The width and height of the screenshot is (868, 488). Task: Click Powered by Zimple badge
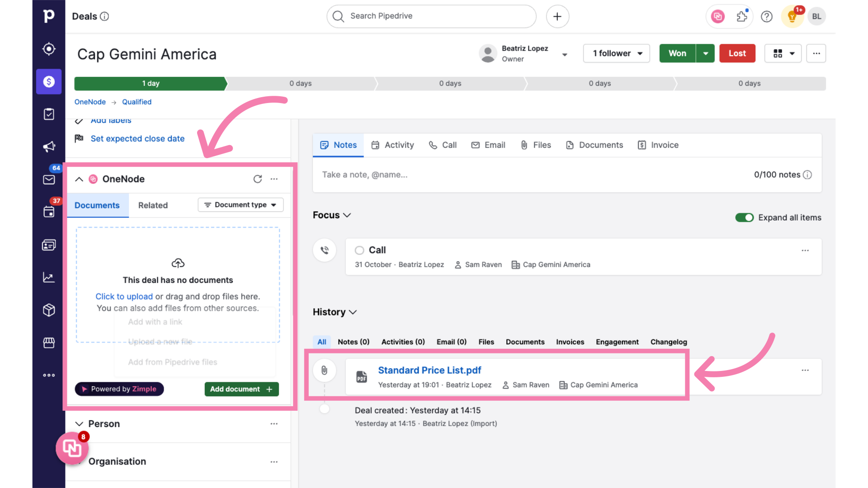pos(119,389)
